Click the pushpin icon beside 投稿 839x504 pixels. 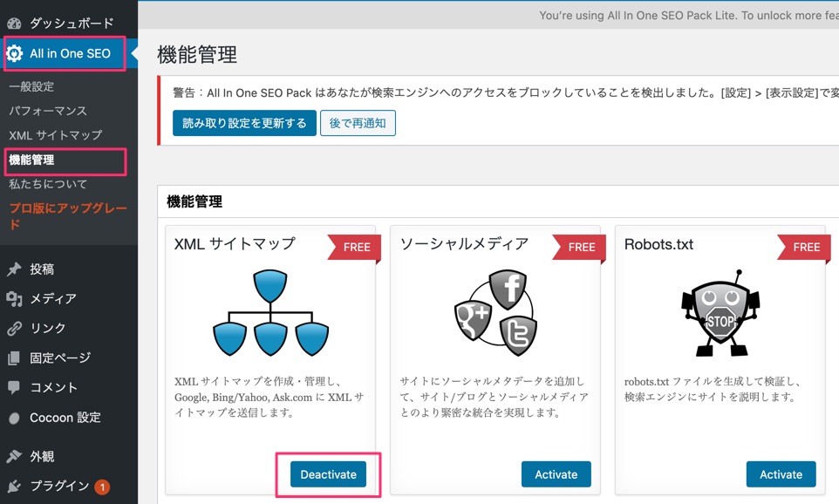pos(15,269)
